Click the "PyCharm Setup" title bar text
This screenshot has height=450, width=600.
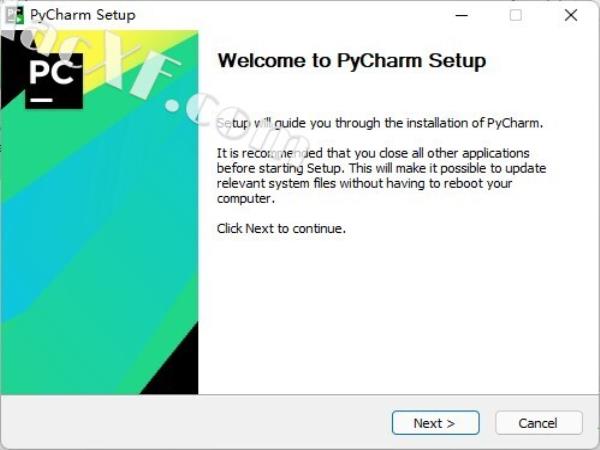click(x=83, y=15)
